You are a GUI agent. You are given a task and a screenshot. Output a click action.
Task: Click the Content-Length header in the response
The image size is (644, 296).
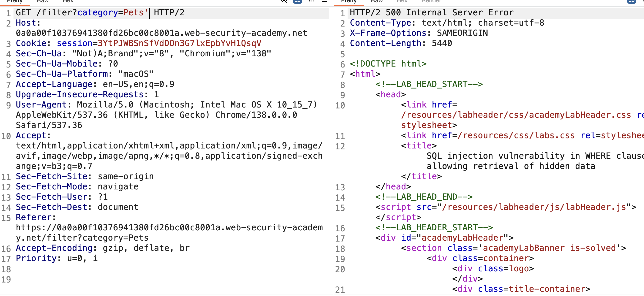click(x=401, y=43)
